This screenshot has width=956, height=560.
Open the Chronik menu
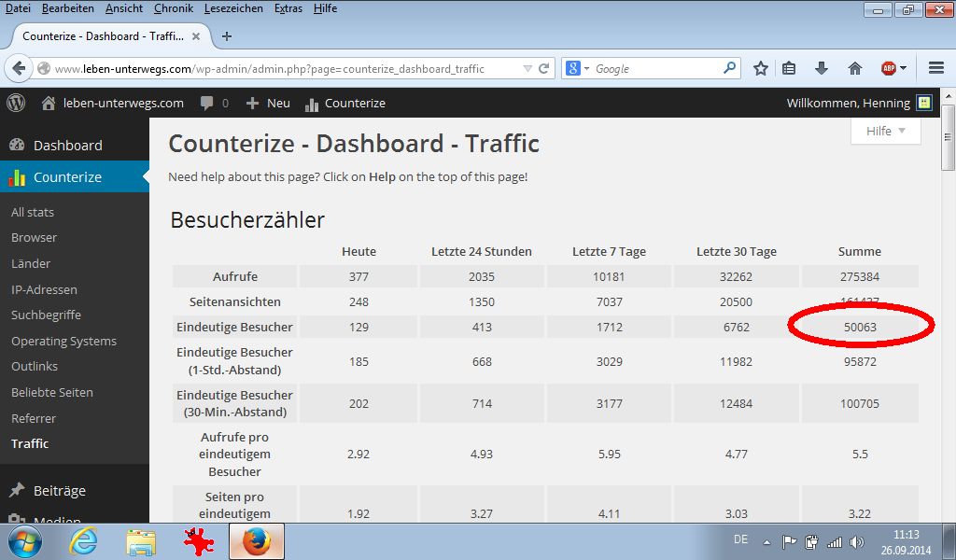tap(173, 8)
